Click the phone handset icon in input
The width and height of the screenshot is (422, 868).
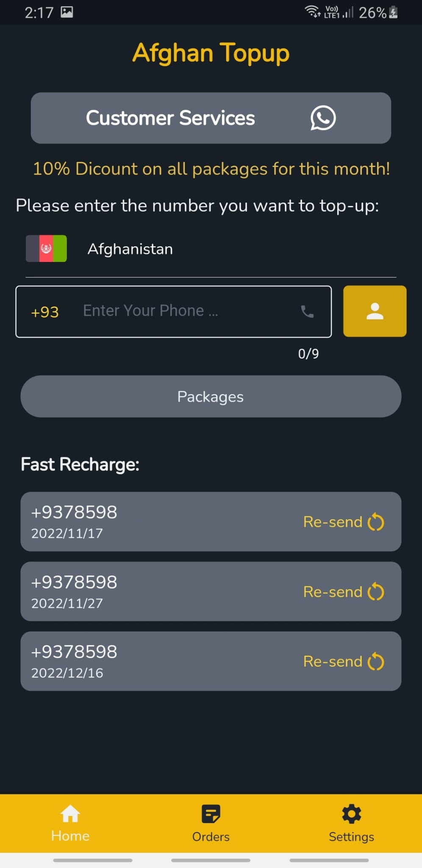click(307, 312)
